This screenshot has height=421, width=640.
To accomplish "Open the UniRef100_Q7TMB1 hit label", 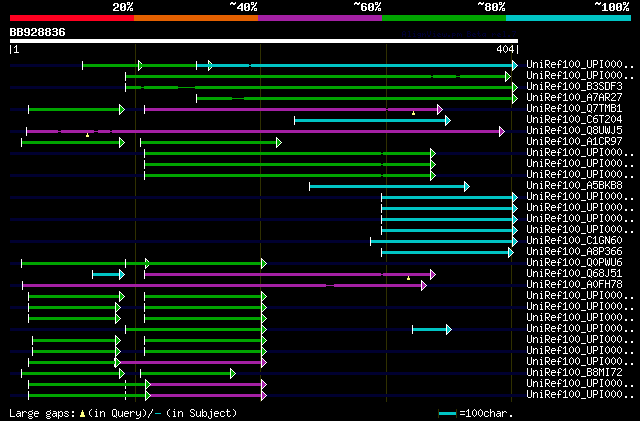I will [x=574, y=109].
